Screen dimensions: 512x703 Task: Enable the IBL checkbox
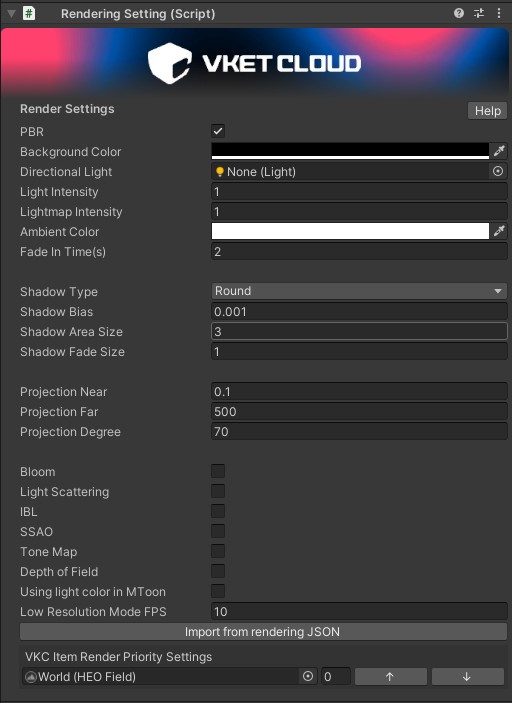click(x=218, y=511)
